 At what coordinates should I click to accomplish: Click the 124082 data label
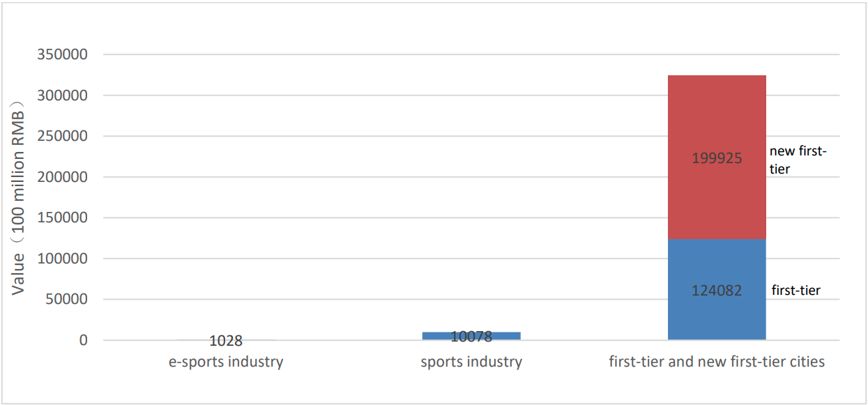(717, 291)
